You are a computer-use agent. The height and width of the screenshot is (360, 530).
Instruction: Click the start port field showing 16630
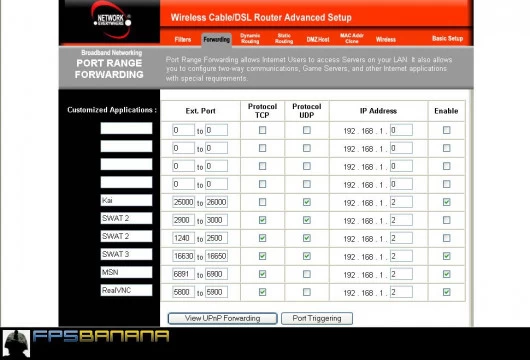[x=183, y=256]
